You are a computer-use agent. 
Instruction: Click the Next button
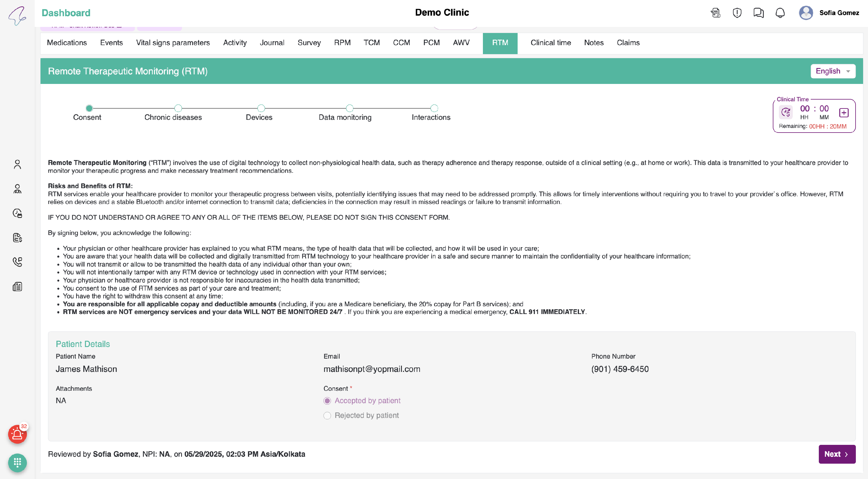837,454
